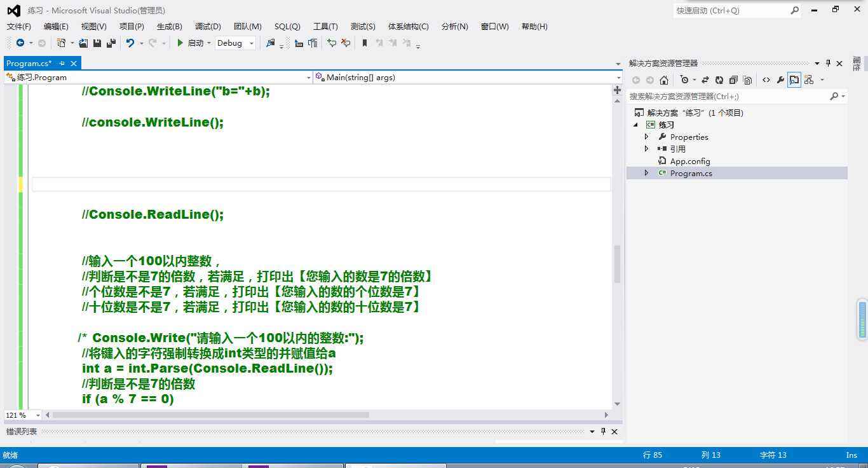Screen dimensions: 868x468
Task: Click the editor vertical scrollbar thumb
Action: click(x=617, y=264)
